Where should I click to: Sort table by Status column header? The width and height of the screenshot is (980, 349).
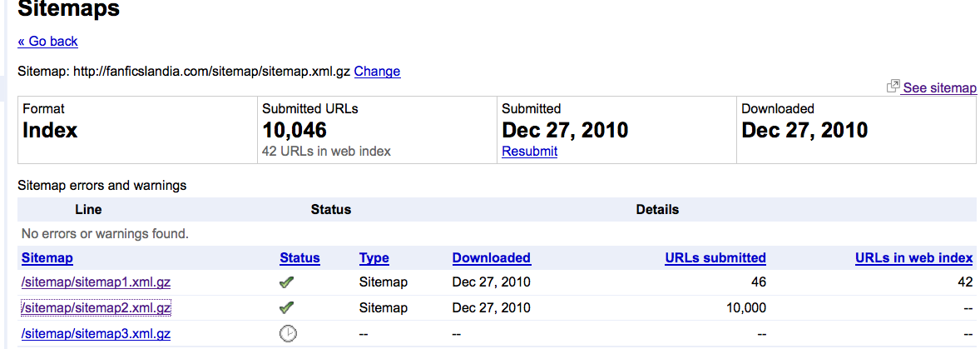pos(299,258)
